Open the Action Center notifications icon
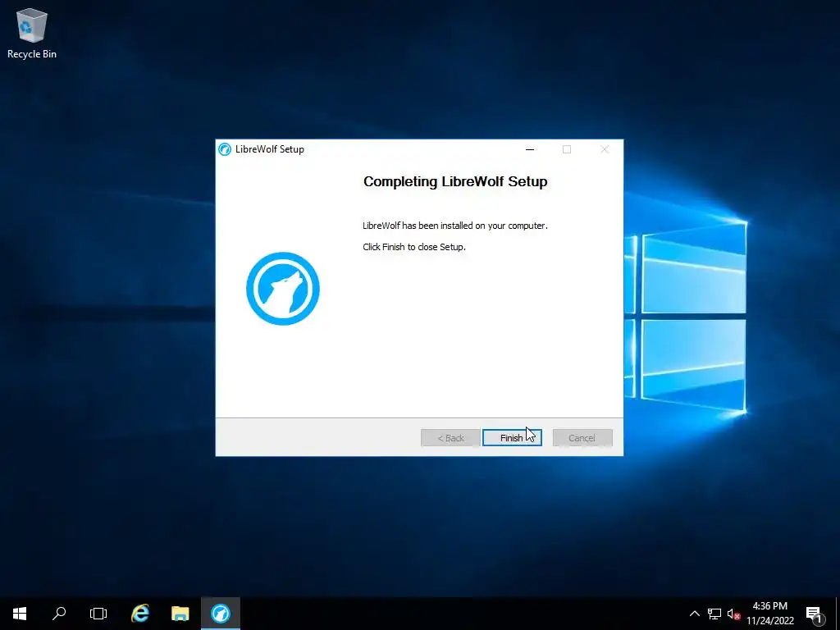The width and height of the screenshot is (840, 630). click(x=815, y=614)
